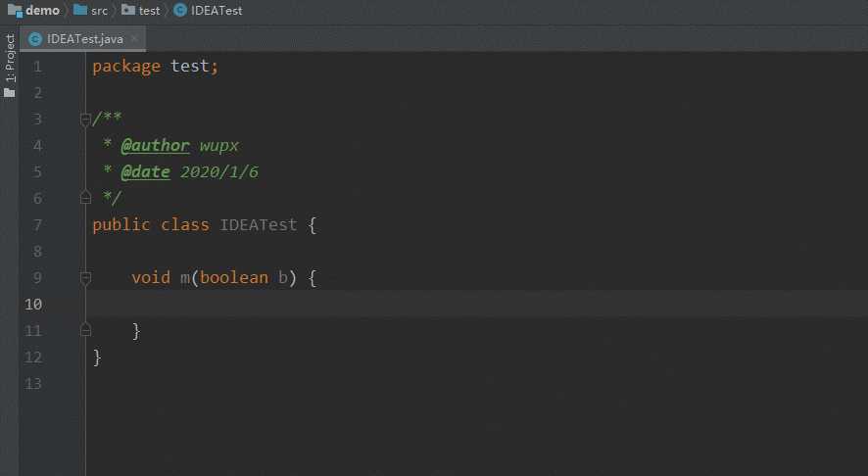Click the @date tag in comment
Viewport: 868px width, 476px height.
146,172
